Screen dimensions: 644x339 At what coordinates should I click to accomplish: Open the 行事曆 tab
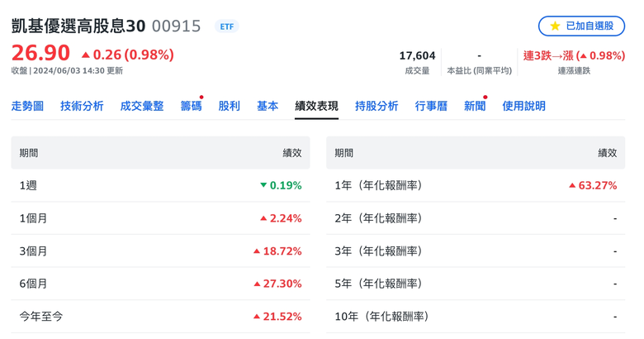431,106
